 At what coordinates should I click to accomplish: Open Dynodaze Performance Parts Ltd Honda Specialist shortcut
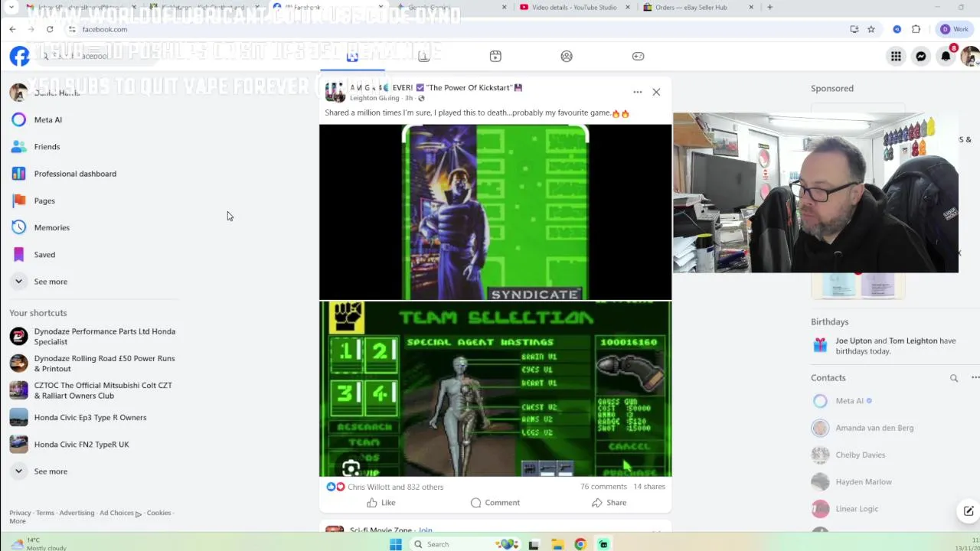(x=93, y=337)
